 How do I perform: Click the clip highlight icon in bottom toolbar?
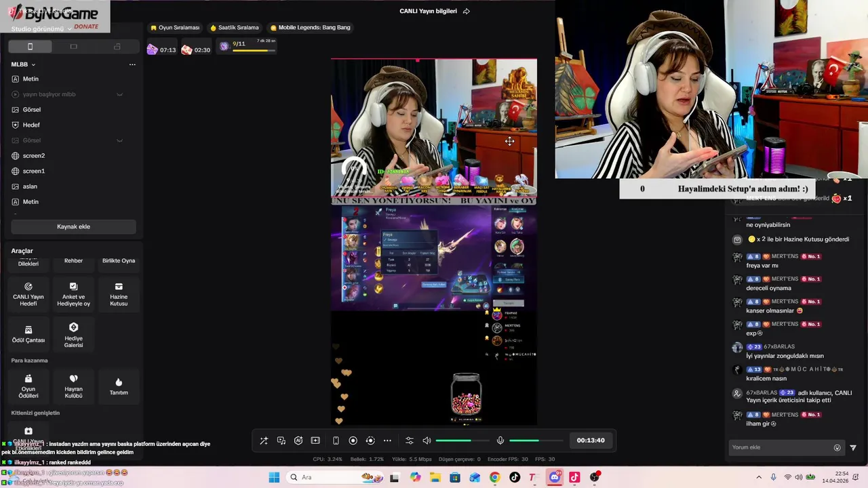(x=315, y=441)
